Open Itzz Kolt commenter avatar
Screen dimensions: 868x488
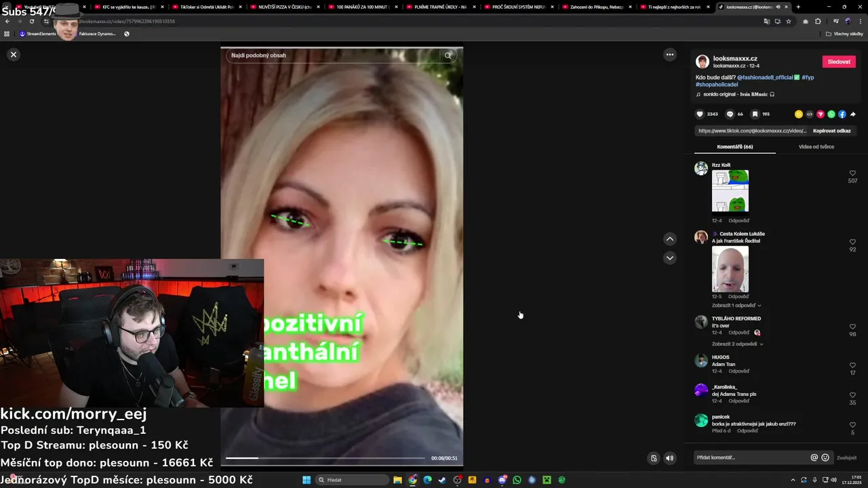[701, 169]
